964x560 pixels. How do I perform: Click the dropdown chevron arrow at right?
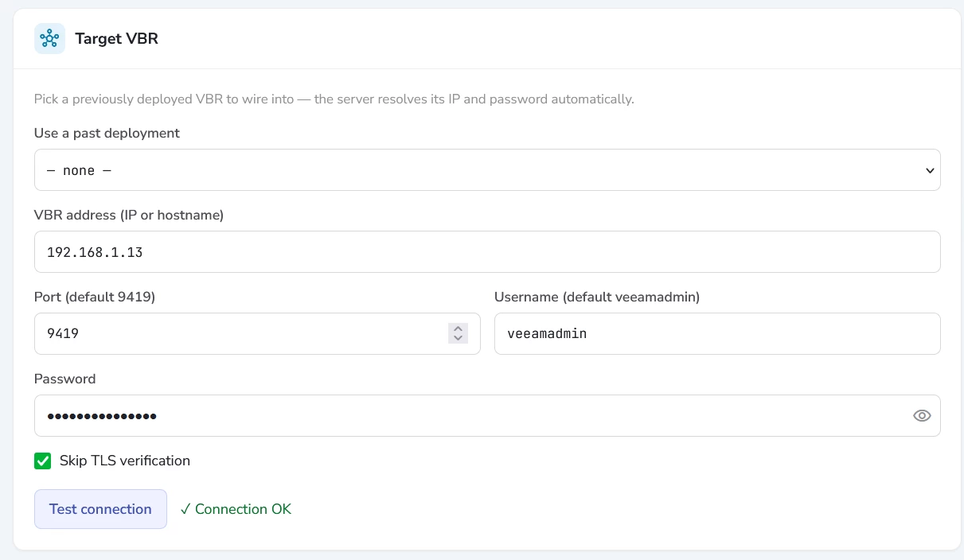coord(929,170)
